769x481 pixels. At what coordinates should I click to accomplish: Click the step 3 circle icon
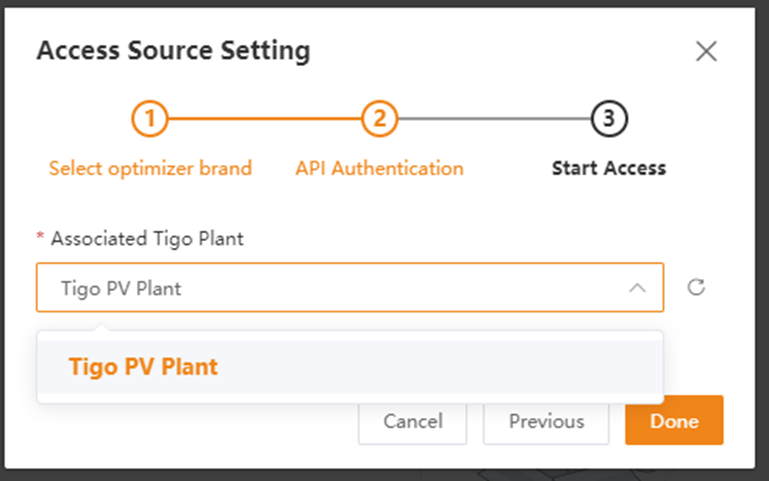tap(609, 120)
